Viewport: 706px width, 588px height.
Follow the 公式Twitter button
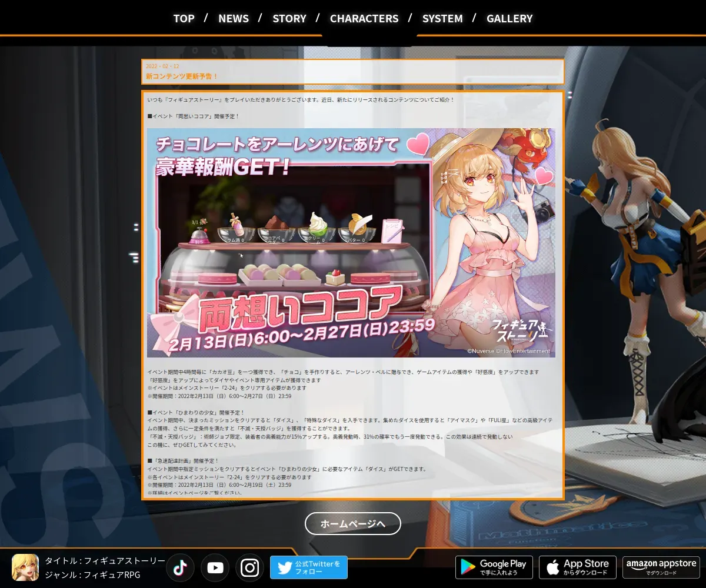click(x=309, y=567)
